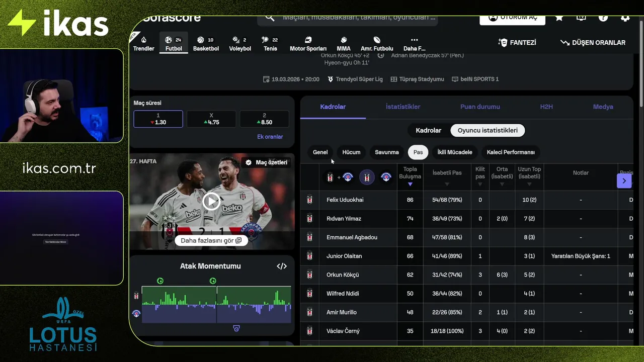The width and height of the screenshot is (644, 362).
Task: Click Beşiktaş crest left of momentum chart
Action: pyautogui.click(x=136, y=296)
